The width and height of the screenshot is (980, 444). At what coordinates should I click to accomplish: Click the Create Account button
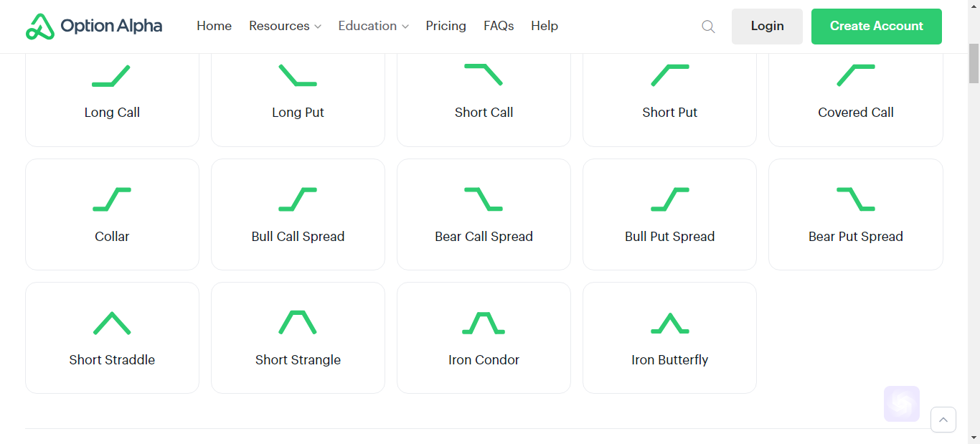tap(877, 27)
